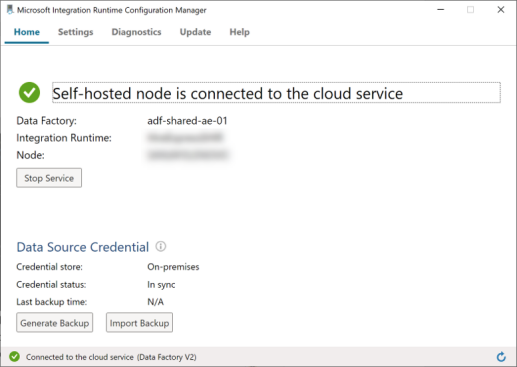Click the 'On-premises' credential store value
Viewport: 517px width, 367px height.
pyautogui.click(x=173, y=267)
